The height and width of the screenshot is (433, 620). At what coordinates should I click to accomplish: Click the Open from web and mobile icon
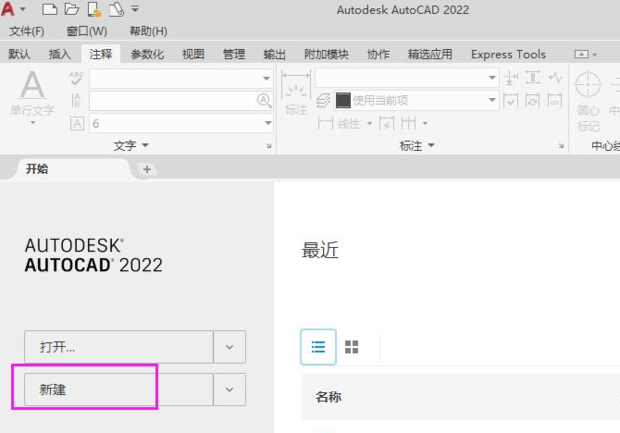click(94, 9)
